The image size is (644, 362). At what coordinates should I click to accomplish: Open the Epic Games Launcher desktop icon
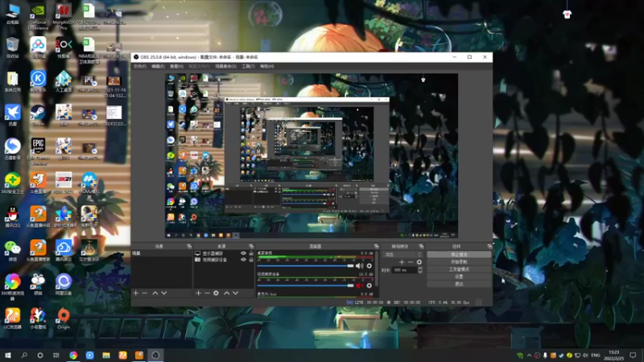point(38,151)
